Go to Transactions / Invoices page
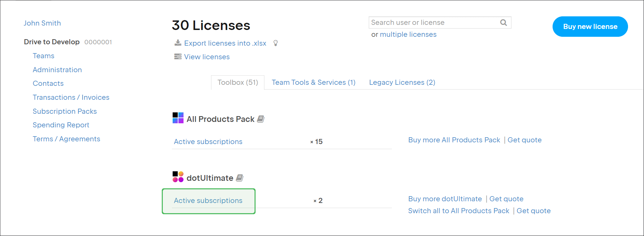 [x=71, y=97]
